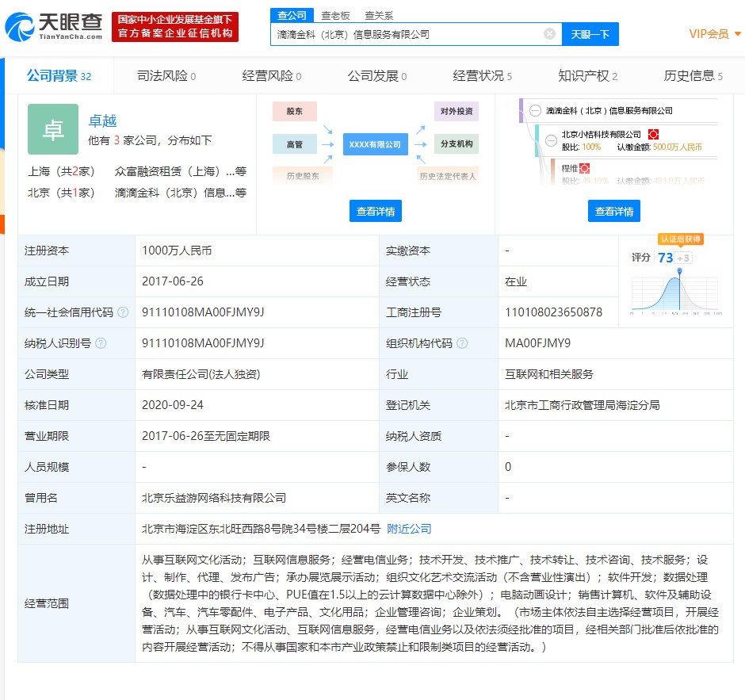The image size is (745, 700).
Task: Click the 高管 box in the diagram
Action: (295, 144)
